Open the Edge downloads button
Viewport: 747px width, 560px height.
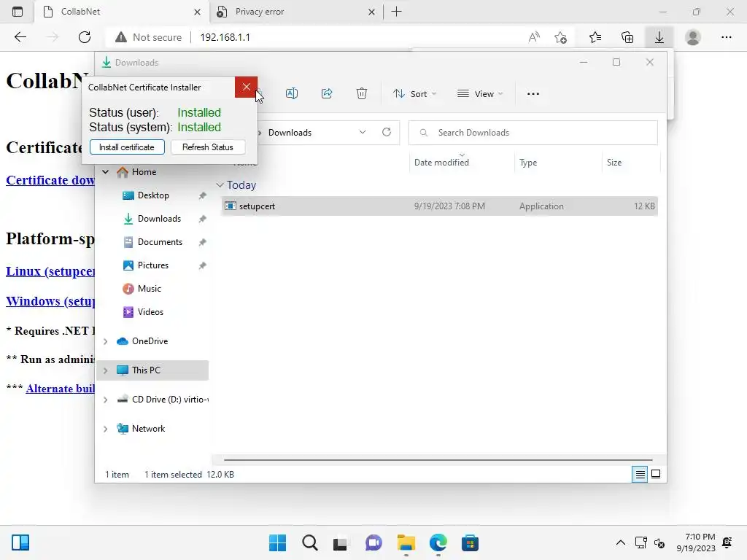pyautogui.click(x=659, y=37)
